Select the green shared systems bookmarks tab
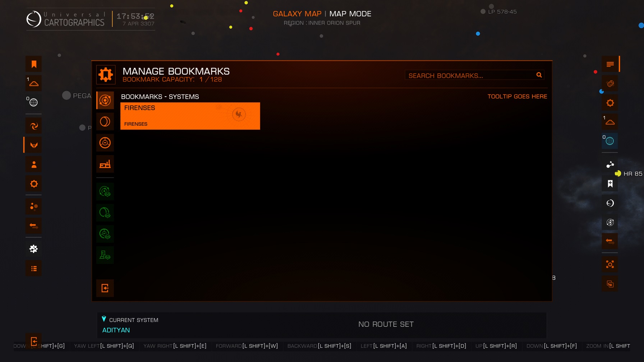 point(105,191)
